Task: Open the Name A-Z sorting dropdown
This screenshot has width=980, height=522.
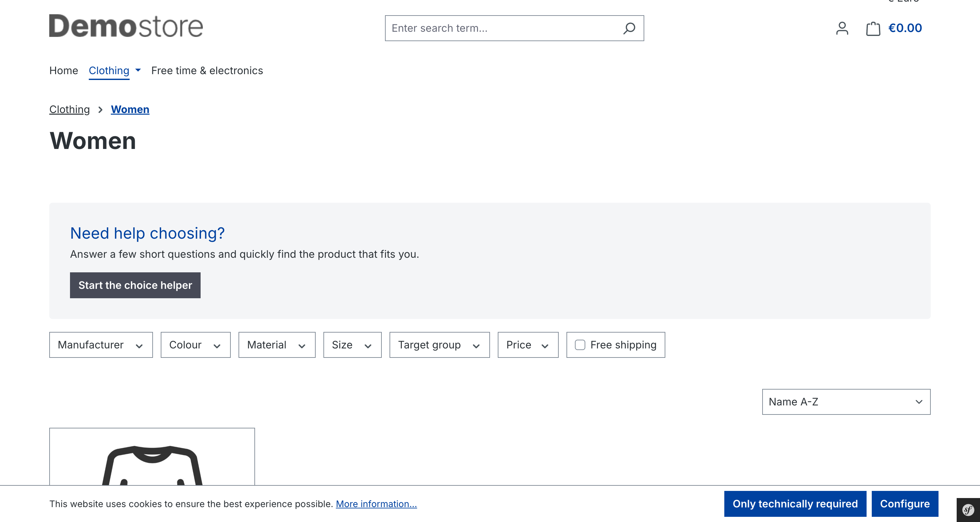Action: [x=846, y=402]
